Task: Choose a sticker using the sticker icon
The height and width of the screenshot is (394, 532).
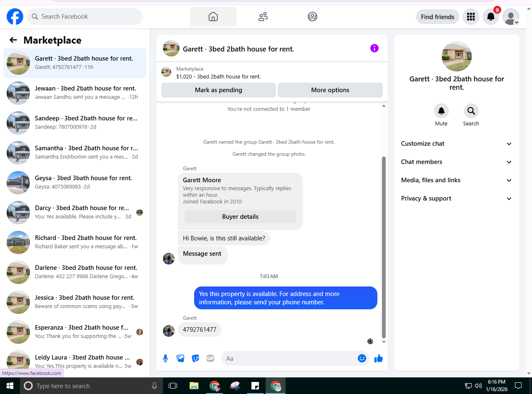Action: click(195, 358)
